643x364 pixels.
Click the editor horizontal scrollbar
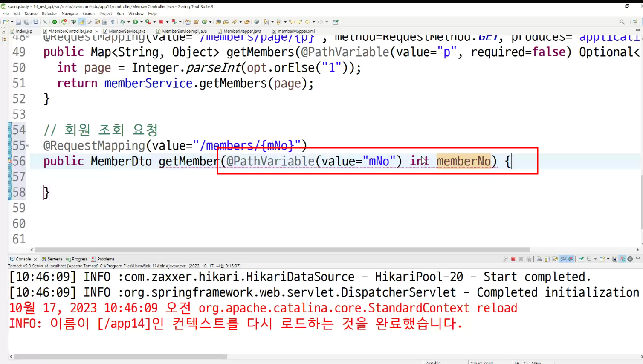pyautogui.click(x=282, y=250)
